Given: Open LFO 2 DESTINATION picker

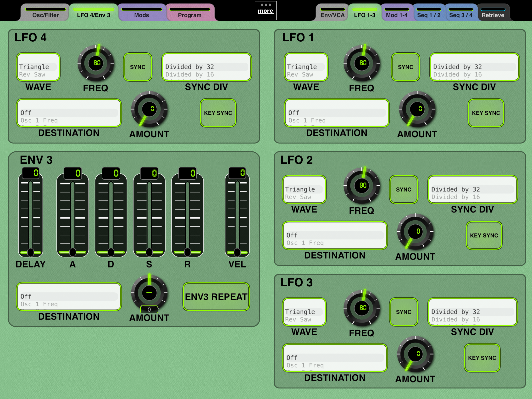Looking at the screenshot, I should coord(335,235).
